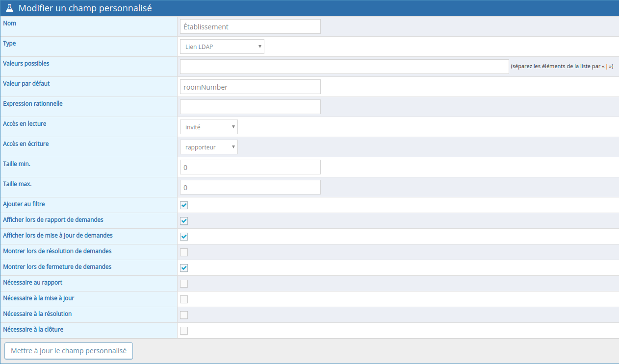
Task: Open the Type dropdown showing 'Lien LDAP'
Action: [x=222, y=47]
